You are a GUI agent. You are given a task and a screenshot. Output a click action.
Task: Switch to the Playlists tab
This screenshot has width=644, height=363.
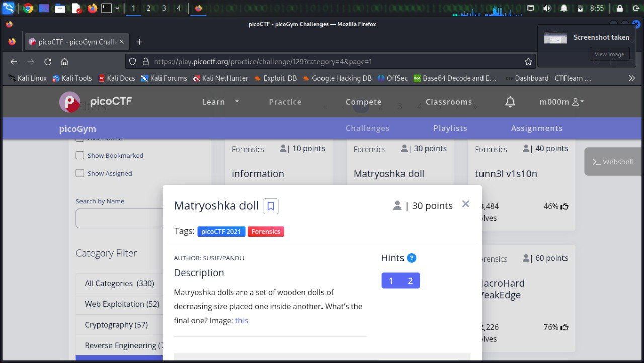point(450,128)
